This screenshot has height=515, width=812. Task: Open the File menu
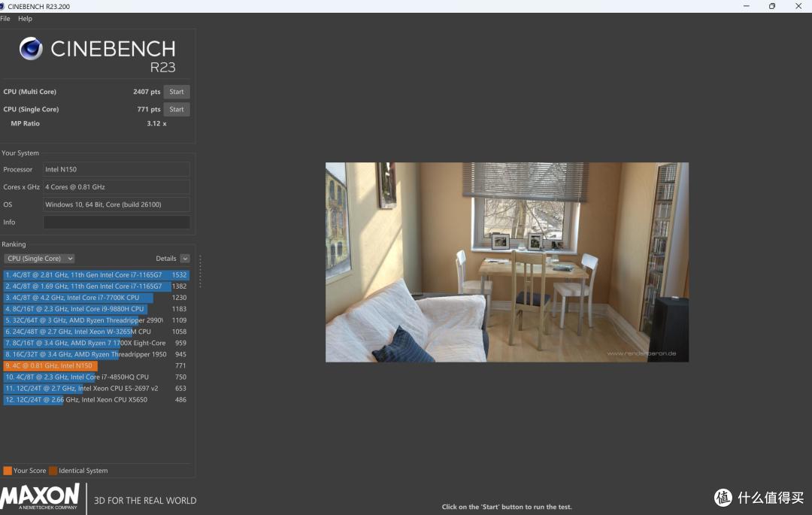click(x=5, y=19)
